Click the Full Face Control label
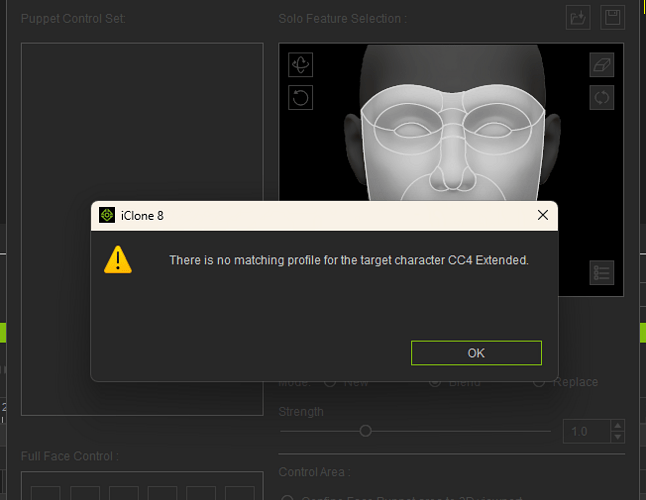This screenshot has width=646, height=500. pyautogui.click(x=70, y=456)
